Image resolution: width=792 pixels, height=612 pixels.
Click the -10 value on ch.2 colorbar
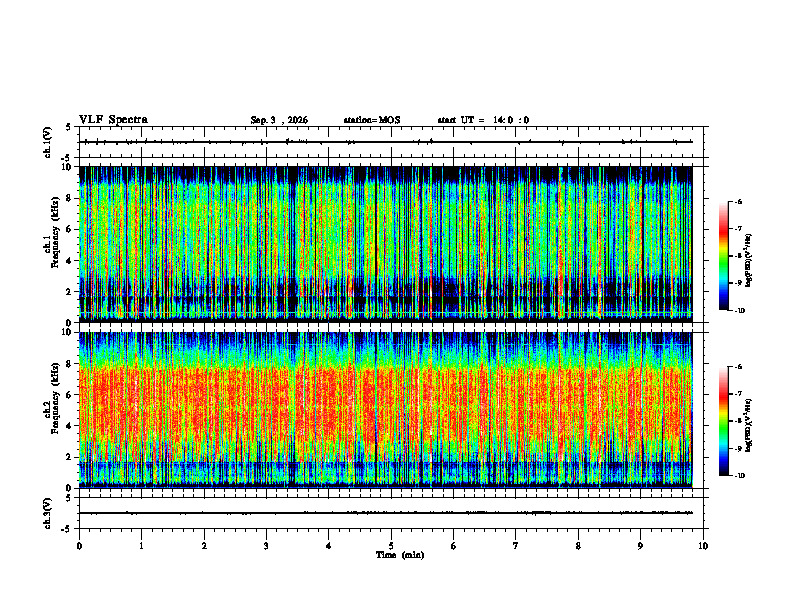[x=740, y=476]
